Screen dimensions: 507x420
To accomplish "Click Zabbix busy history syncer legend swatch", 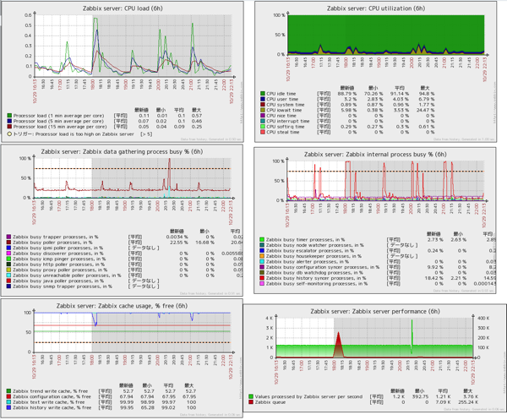I will pyautogui.click(x=262, y=278).
